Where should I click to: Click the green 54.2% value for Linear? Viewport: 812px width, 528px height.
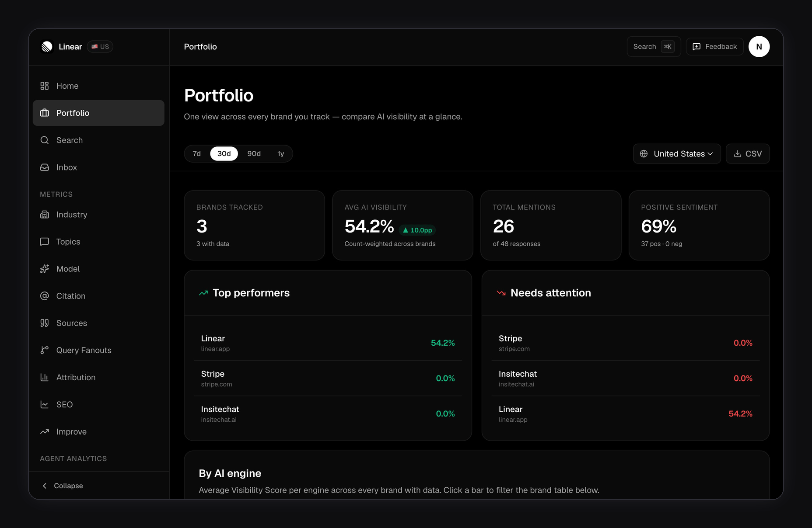click(x=443, y=343)
